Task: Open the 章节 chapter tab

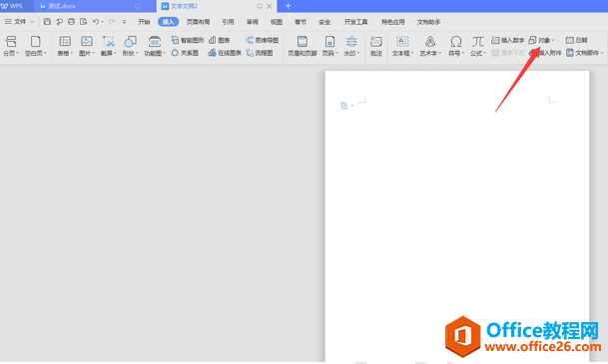Action: pos(301,22)
